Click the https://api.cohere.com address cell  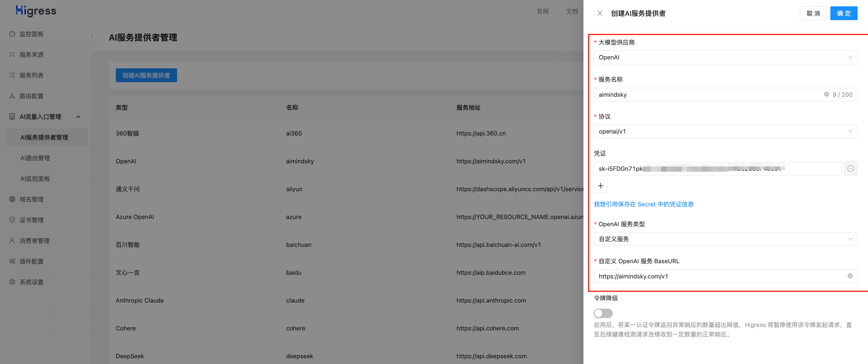(x=487, y=328)
